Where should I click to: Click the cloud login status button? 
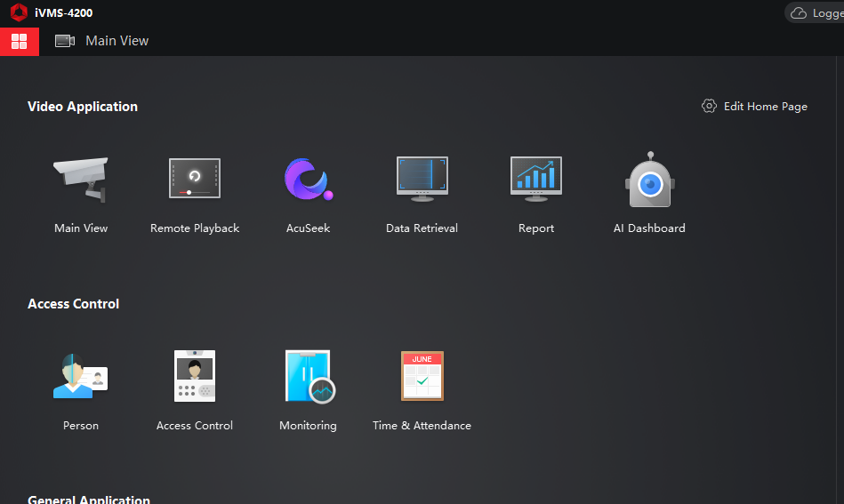pos(814,13)
